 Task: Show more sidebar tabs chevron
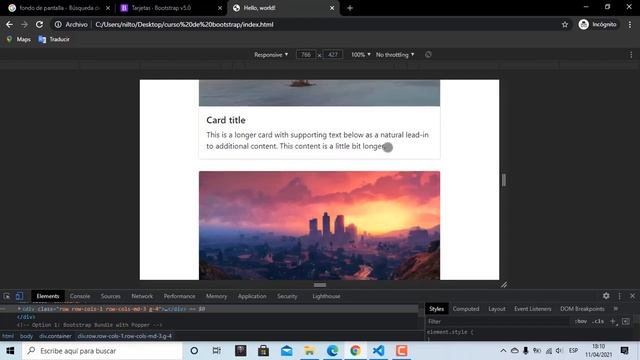pyautogui.click(x=616, y=309)
